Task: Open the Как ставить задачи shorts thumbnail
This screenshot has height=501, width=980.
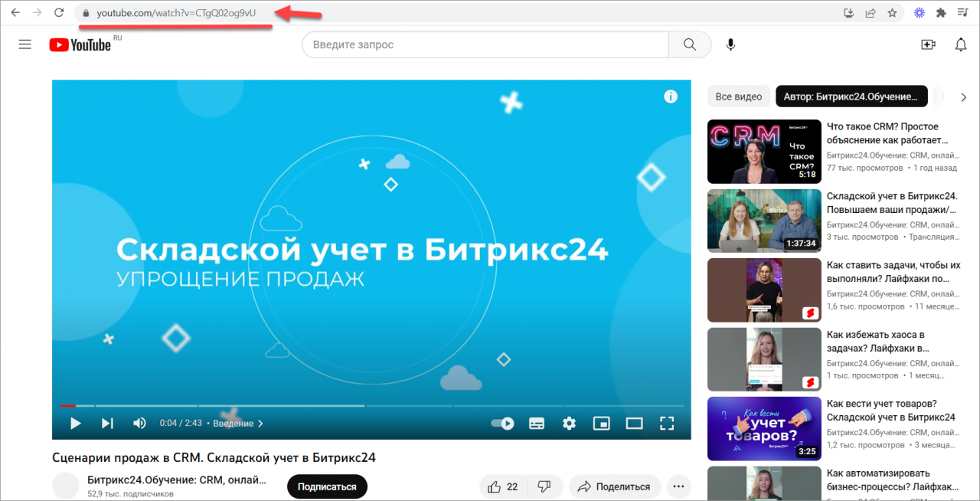Action: point(764,290)
